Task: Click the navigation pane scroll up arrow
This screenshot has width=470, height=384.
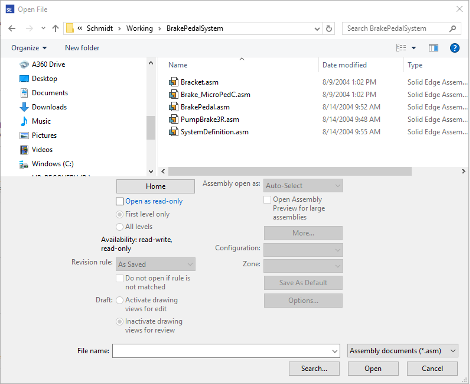Action: pyautogui.click(x=151, y=63)
